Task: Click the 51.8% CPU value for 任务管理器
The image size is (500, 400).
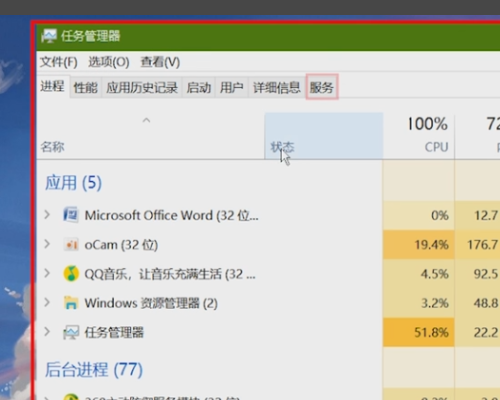Action: 431,333
